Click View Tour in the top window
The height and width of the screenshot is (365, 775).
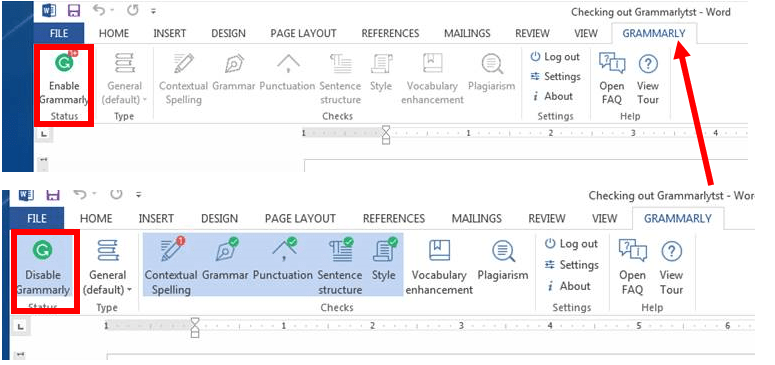tap(648, 78)
